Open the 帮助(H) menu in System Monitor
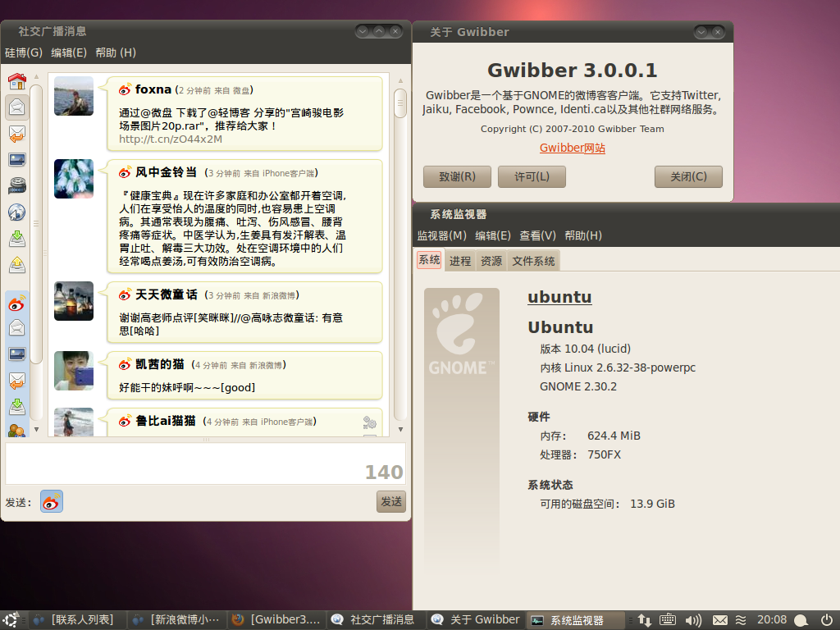 (583, 235)
